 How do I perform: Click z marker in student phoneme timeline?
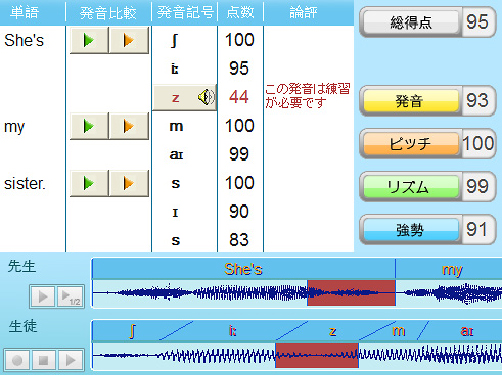click(332, 331)
